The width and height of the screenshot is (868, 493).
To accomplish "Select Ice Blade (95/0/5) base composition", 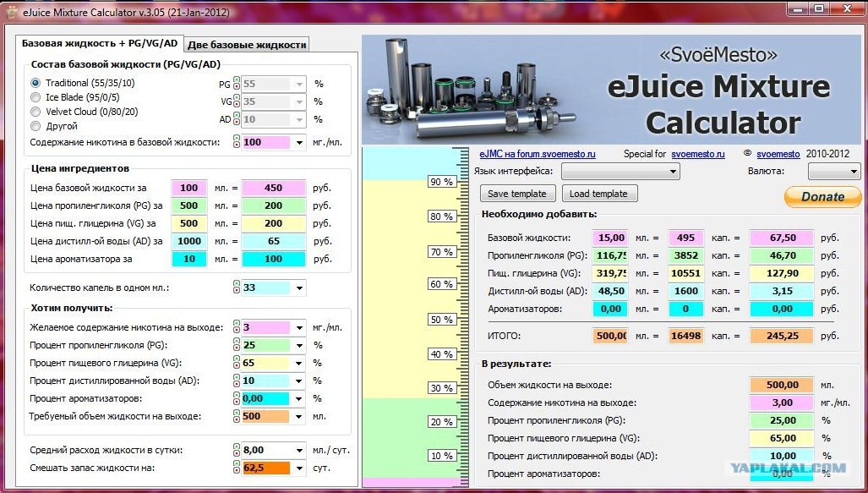I will click(35, 97).
